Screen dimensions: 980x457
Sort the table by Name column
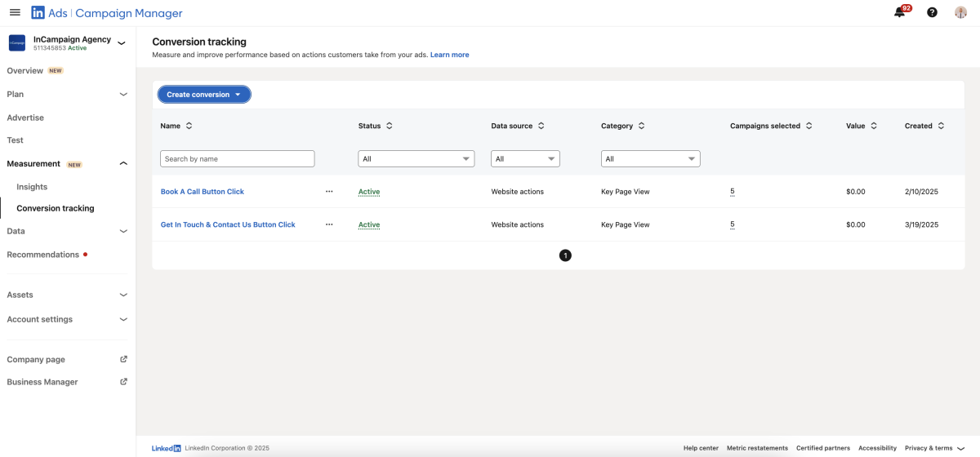point(189,126)
